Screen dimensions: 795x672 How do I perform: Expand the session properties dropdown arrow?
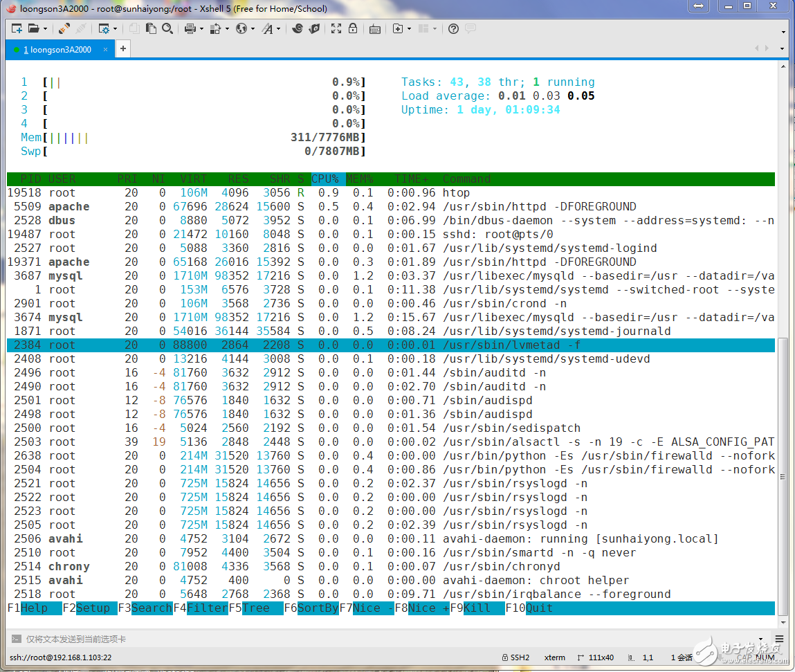[x=115, y=29]
